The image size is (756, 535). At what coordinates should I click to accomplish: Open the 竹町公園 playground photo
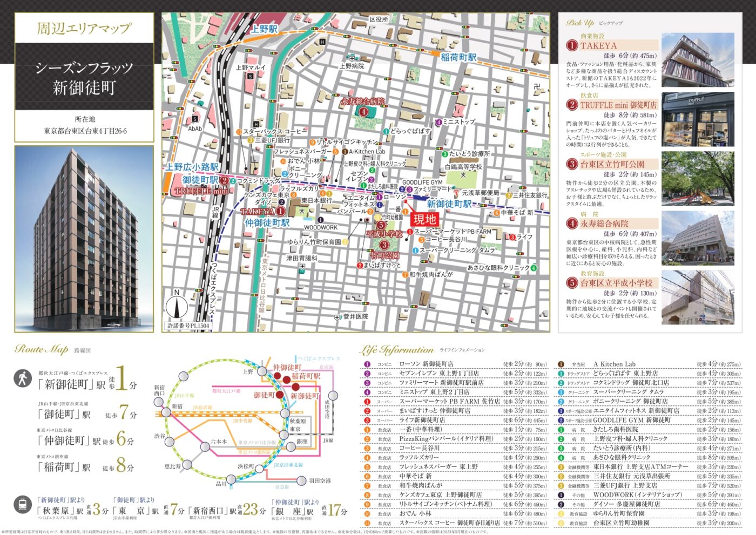[698, 179]
